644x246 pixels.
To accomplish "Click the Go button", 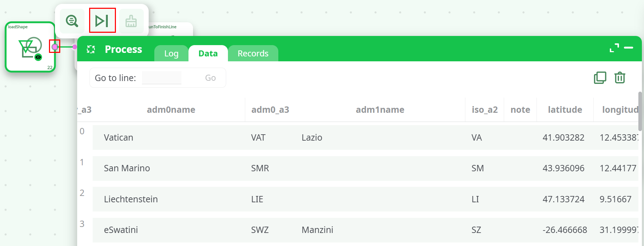I will (x=210, y=78).
